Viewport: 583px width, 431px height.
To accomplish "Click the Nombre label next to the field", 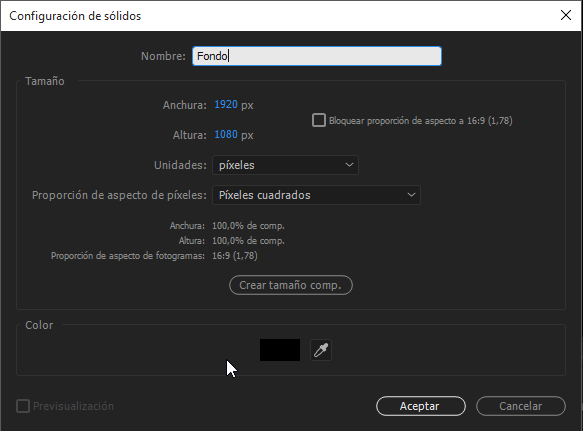I will (163, 56).
